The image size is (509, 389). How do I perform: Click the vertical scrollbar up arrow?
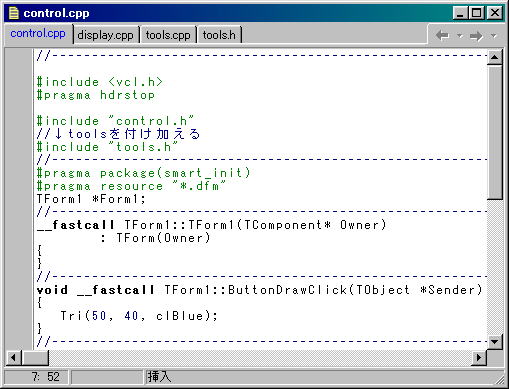(x=495, y=57)
